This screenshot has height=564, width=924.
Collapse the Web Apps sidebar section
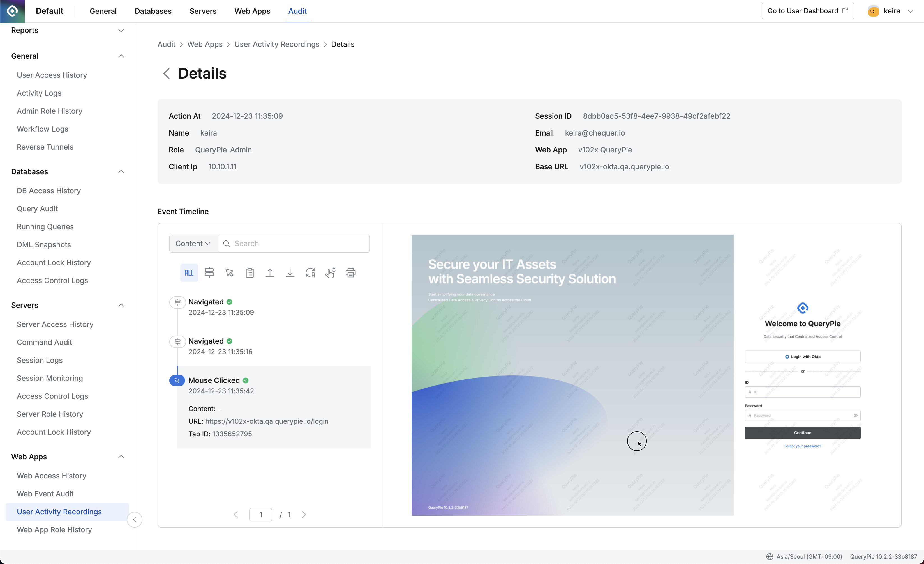pyautogui.click(x=121, y=456)
